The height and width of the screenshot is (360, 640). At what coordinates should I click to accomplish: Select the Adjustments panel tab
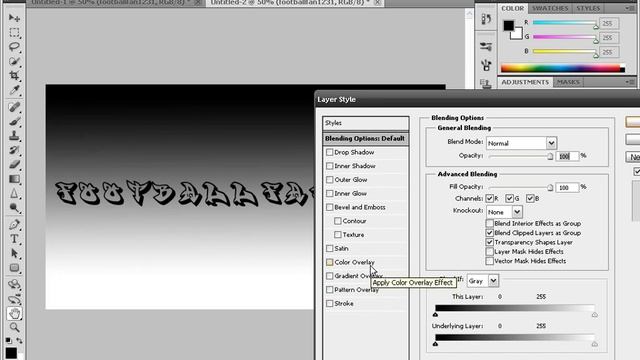525,82
